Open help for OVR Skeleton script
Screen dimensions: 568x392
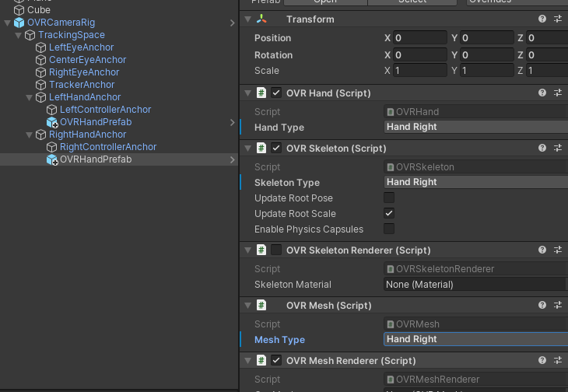click(542, 148)
